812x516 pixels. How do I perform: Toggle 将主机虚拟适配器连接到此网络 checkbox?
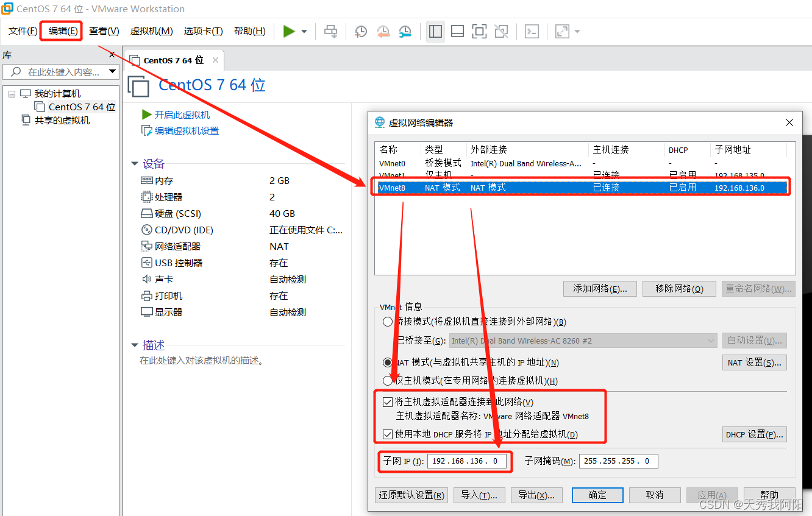(x=388, y=402)
